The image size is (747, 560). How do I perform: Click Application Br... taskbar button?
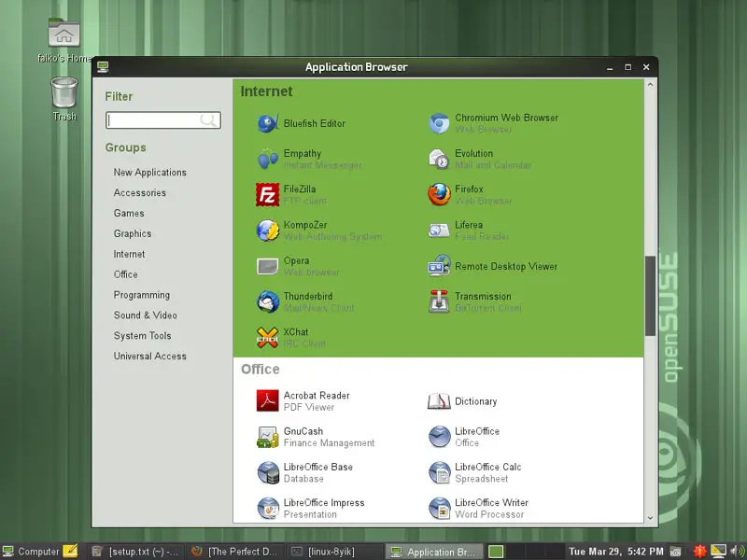(x=433, y=552)
